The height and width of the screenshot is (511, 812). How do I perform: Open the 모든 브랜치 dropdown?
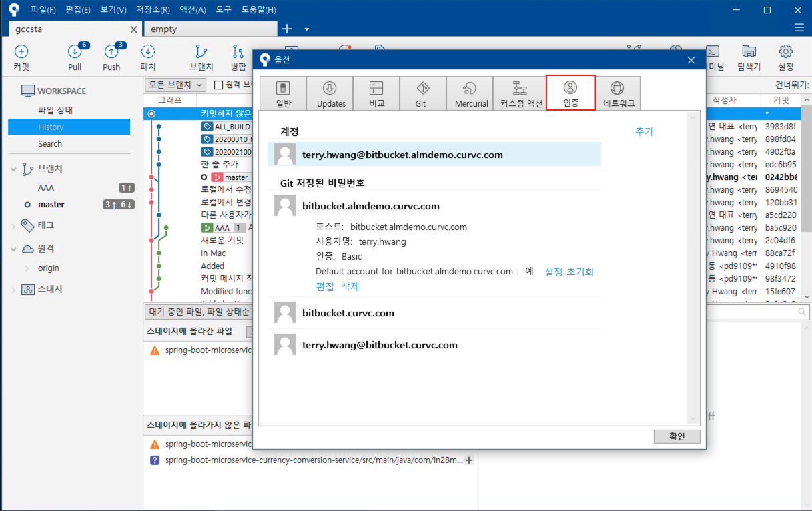point(175,85)
